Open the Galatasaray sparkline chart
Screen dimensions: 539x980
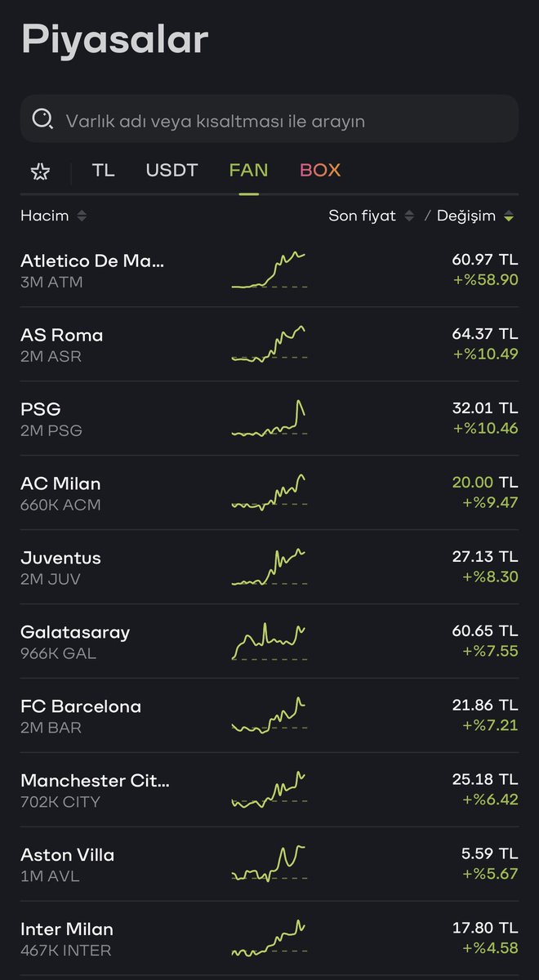(x=269, y=642)
